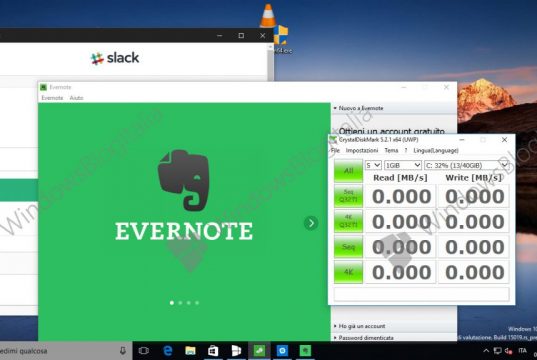The width and height of the screenshot is (537, 360).
Task: Run all benchmarks with the All button
Action: (348, 170)
